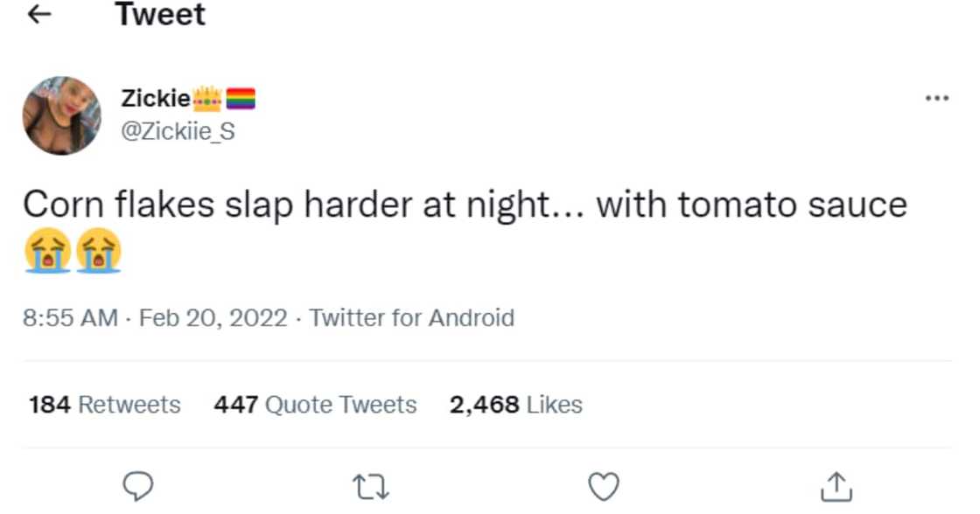This screenshot has width=980, height=514.
Task: Click Zickie's profile picture
Action: (x=61, y=115)
